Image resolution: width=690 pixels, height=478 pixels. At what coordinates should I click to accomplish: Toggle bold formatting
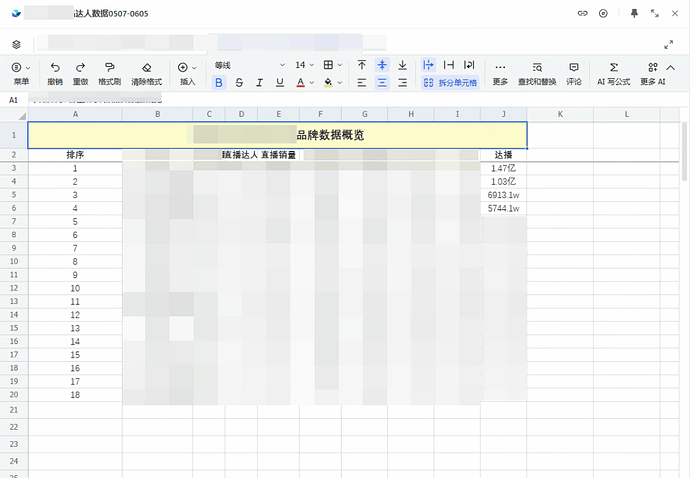pos(219,82)
